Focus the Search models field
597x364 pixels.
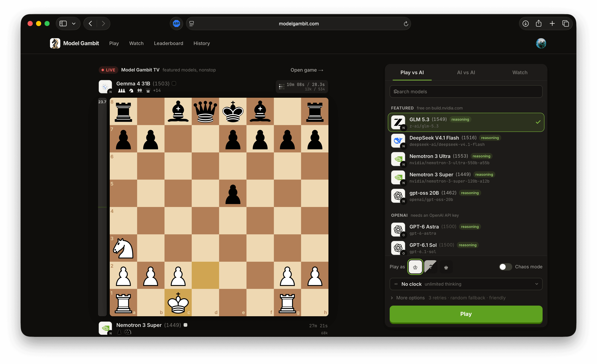[466, 91]
